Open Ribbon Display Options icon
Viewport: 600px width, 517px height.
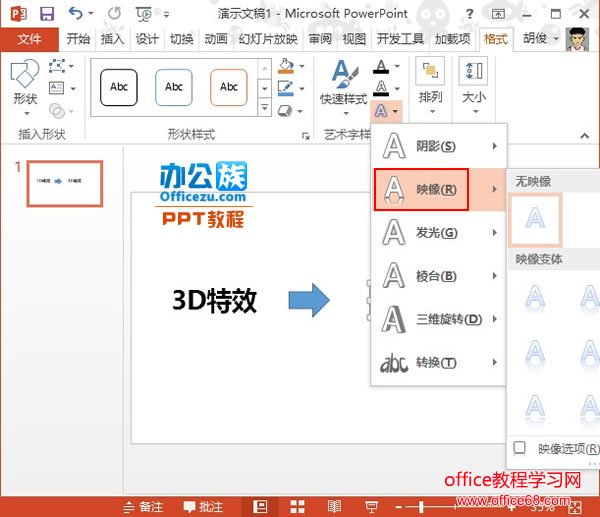498,15
